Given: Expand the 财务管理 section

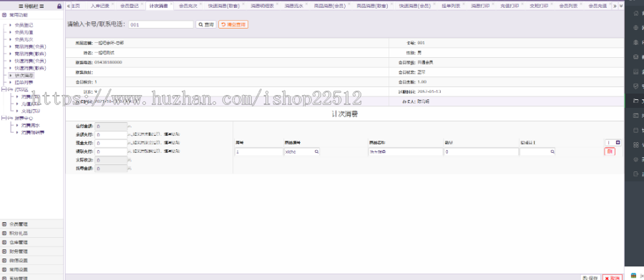Looking at the screenshot, I should coord(4,251).
